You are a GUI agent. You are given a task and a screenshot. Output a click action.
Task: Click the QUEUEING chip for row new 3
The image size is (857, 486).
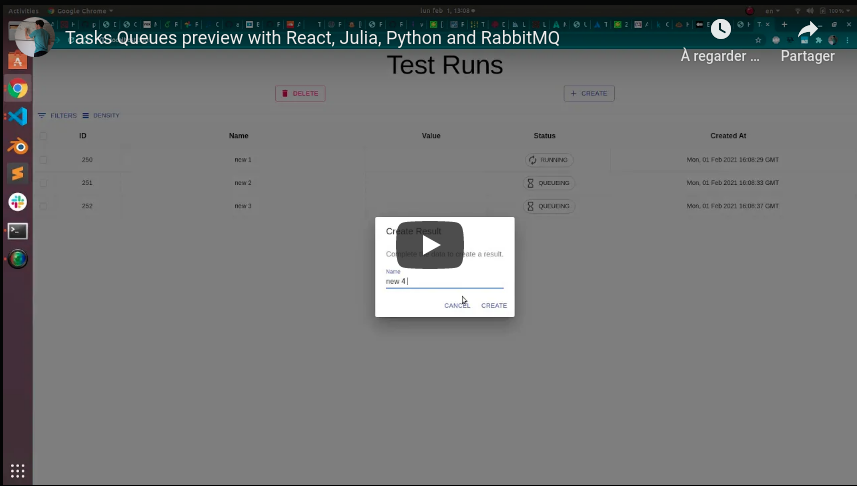[549, 206]
